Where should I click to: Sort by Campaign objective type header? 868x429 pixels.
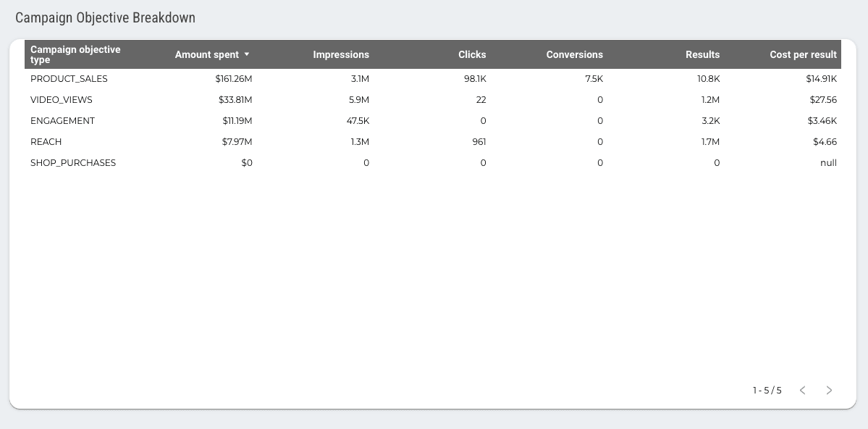click(75, 54)
